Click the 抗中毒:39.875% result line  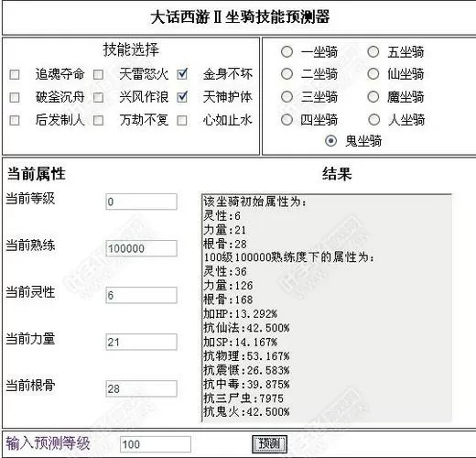click(246, 384)
